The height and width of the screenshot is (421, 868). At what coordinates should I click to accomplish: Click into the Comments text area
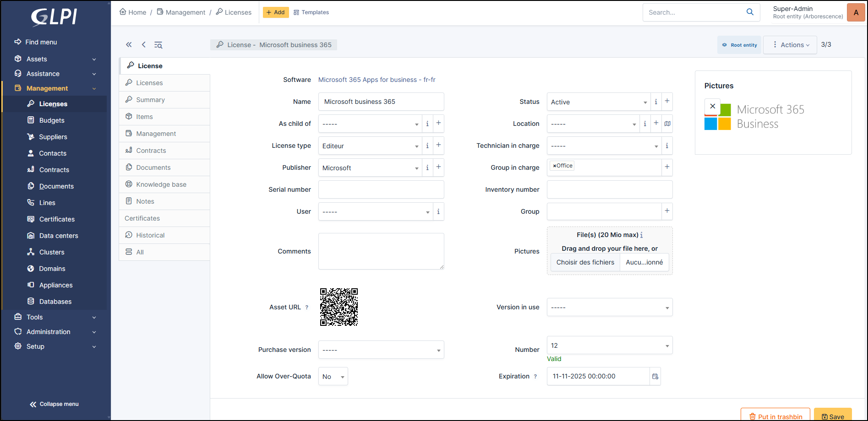tap(381, 251)
